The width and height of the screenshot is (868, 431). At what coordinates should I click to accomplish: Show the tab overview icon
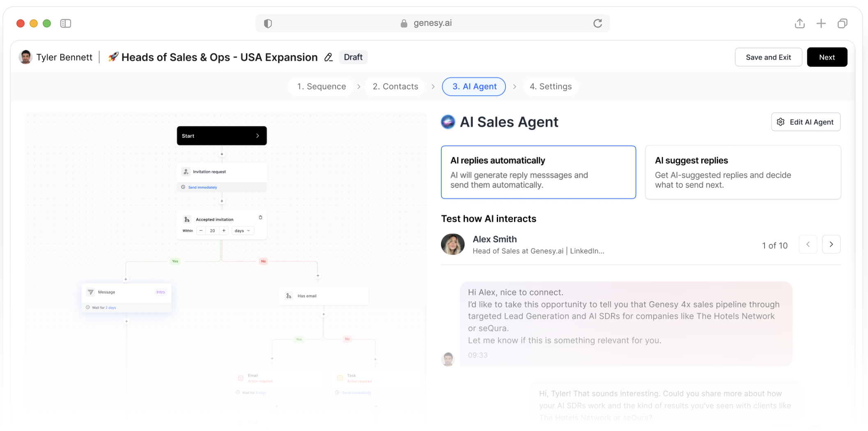842,23
